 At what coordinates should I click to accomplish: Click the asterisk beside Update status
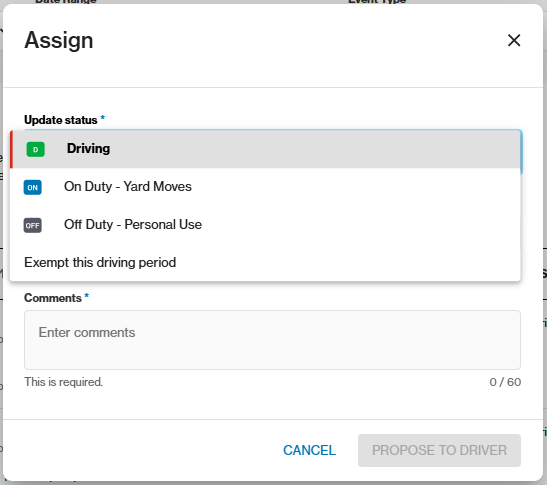click(103, 117)
